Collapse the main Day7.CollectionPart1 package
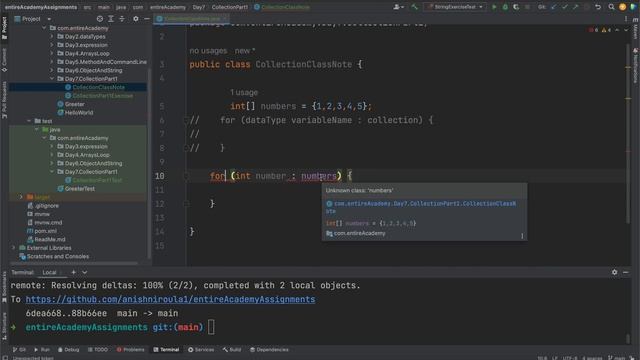The image size is (640, 360). 52,79
